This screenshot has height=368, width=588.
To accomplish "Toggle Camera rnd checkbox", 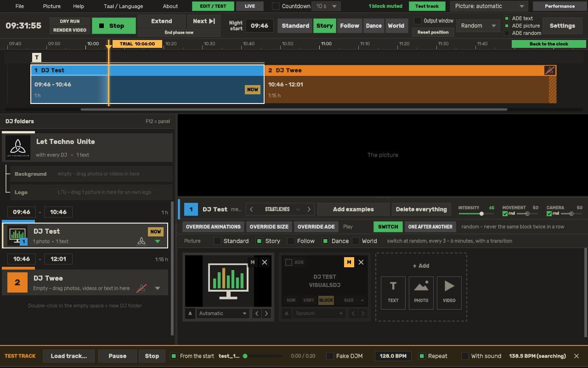I will (x=549, y=213).
